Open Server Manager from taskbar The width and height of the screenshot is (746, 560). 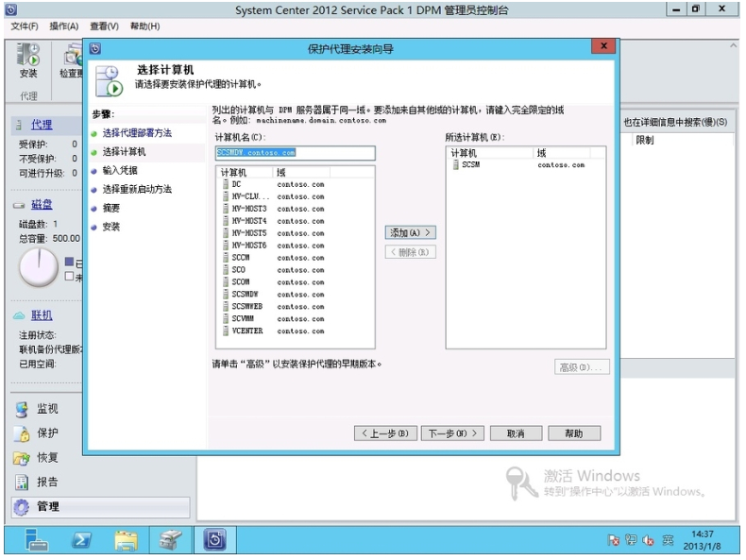(37, 540)
